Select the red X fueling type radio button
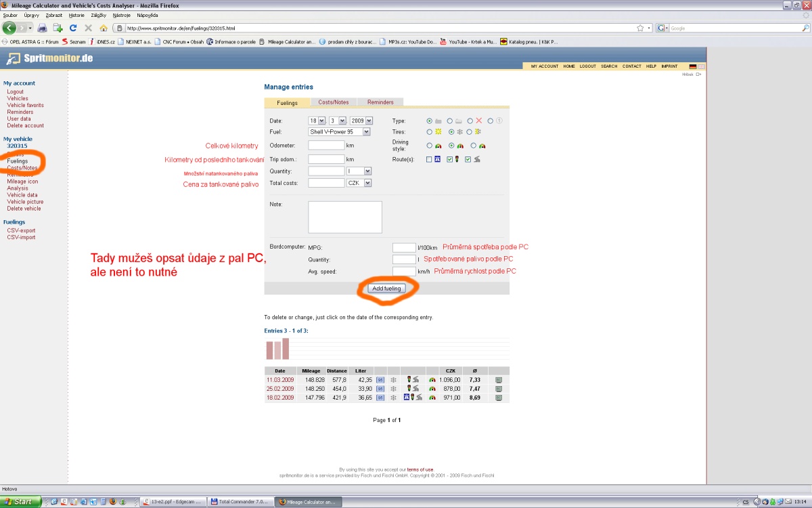 click(x=470, y=121)
